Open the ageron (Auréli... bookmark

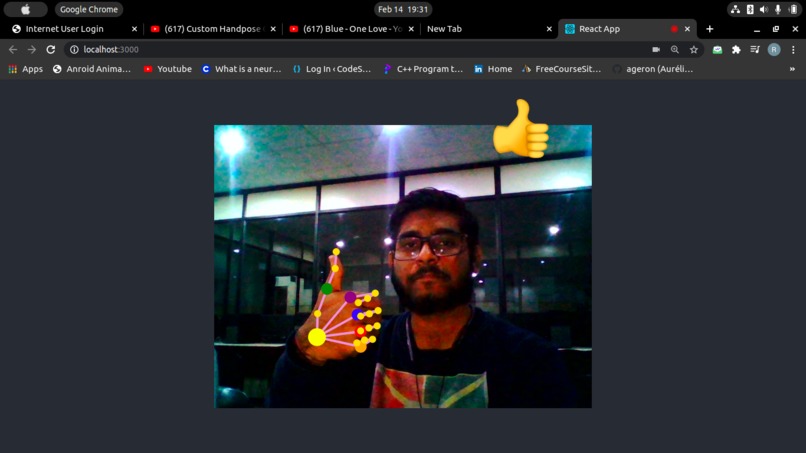(x=653, y=69)
